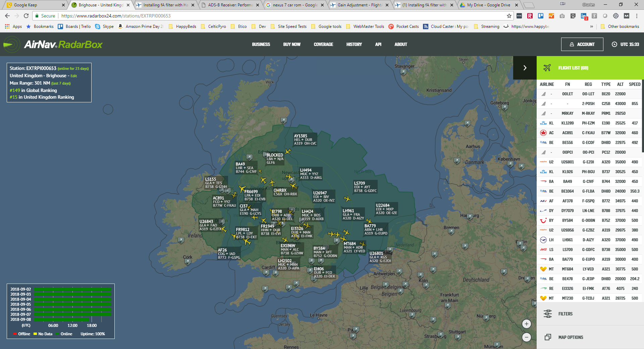Click the easyJet logo in U26801 row
This screenshot has width=644, height=349.
[x=543, y=162]
